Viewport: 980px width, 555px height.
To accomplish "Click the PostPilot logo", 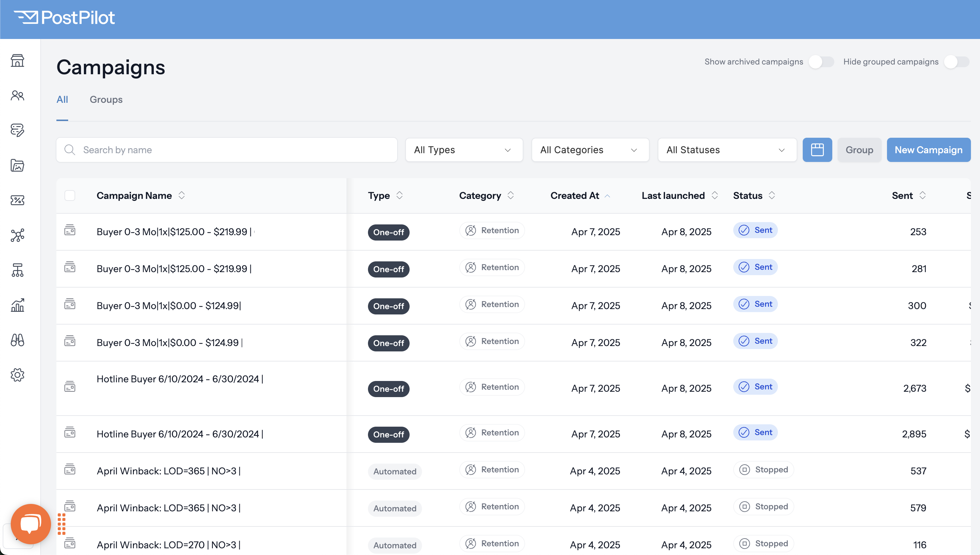I will click(64, 17).
